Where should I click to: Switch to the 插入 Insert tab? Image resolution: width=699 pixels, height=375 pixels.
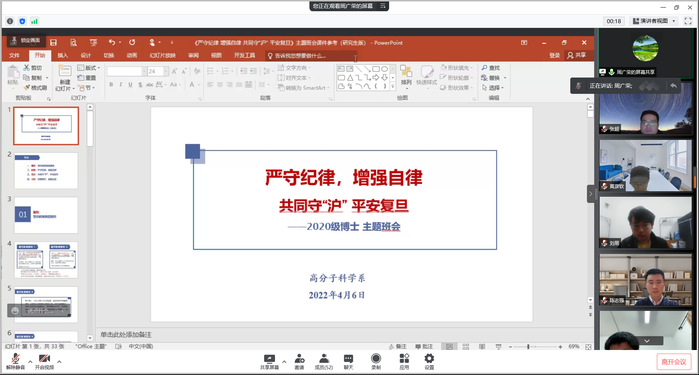click(x=63, y=55)
